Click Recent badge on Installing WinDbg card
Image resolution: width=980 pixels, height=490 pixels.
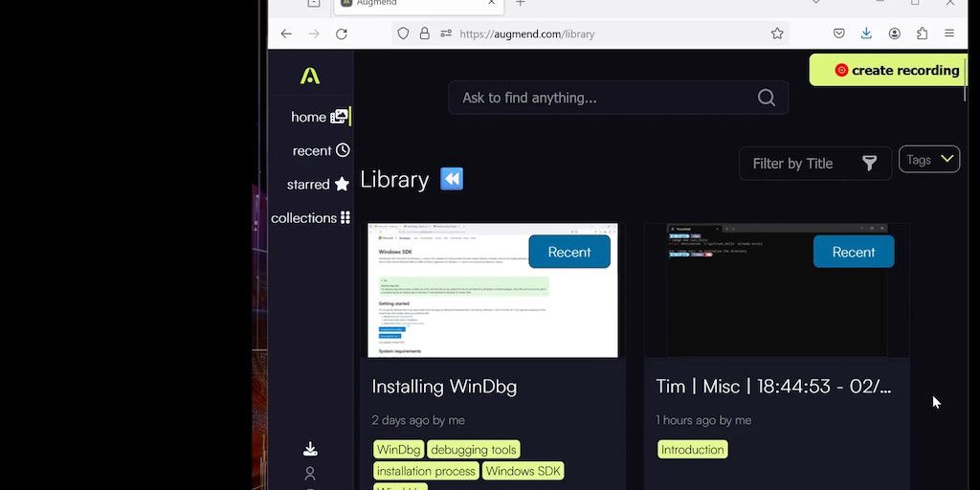(x=569, y=252)
